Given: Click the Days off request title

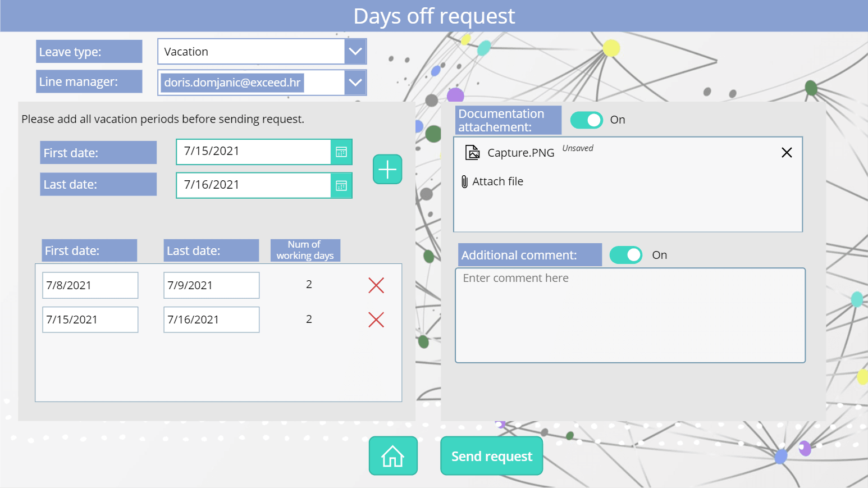Looking at the screenshot, I should point(434,16).
